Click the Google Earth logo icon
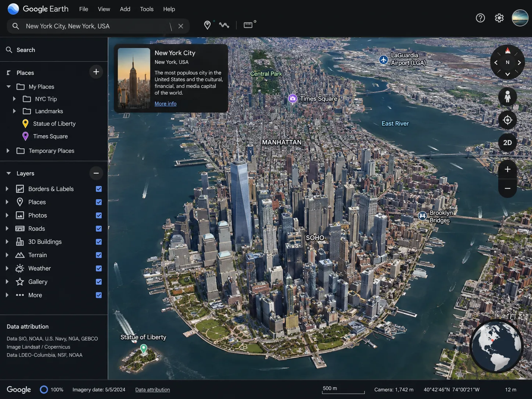This screenshot has height=399, width=532. [13, 9]
